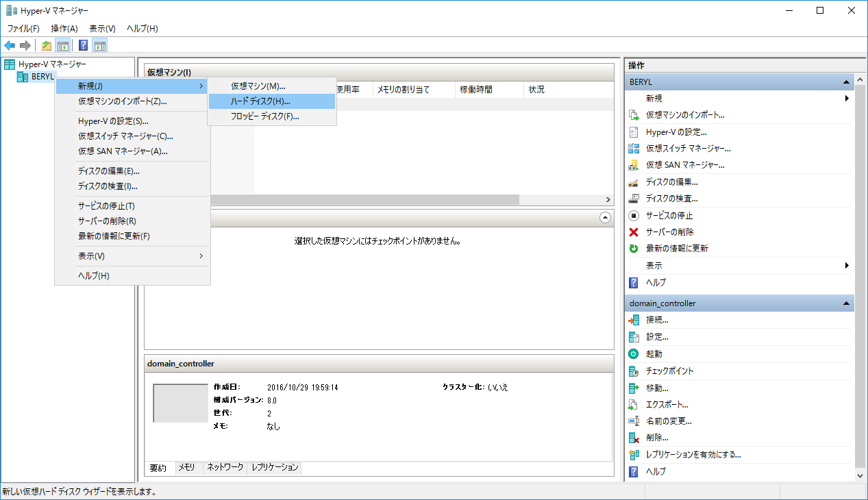Choose ディスクの編集(E)... in context menu
The width and height of the screenshot is (868, 500).
[132, 171]
